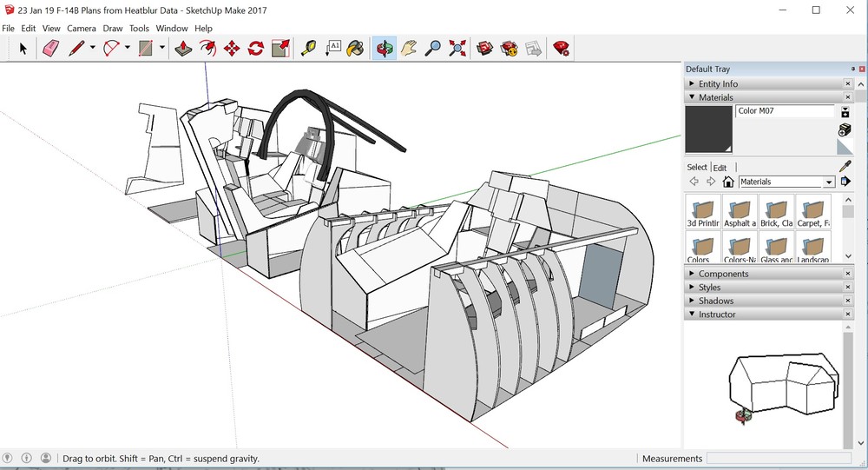Screen dimensions: 868x470
Task: Click the Color M07 material preview swatch
Action: [x=708, y=129]
